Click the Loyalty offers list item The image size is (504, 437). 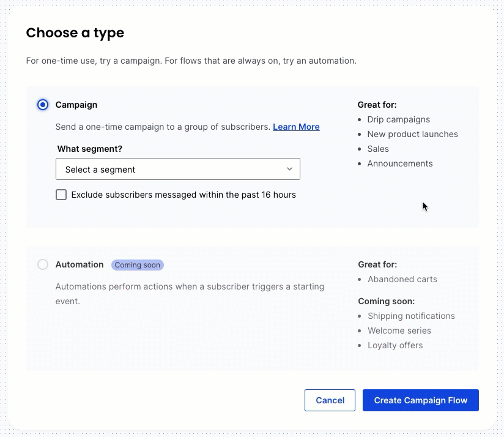pyautogui.click(x=395, y=345)
